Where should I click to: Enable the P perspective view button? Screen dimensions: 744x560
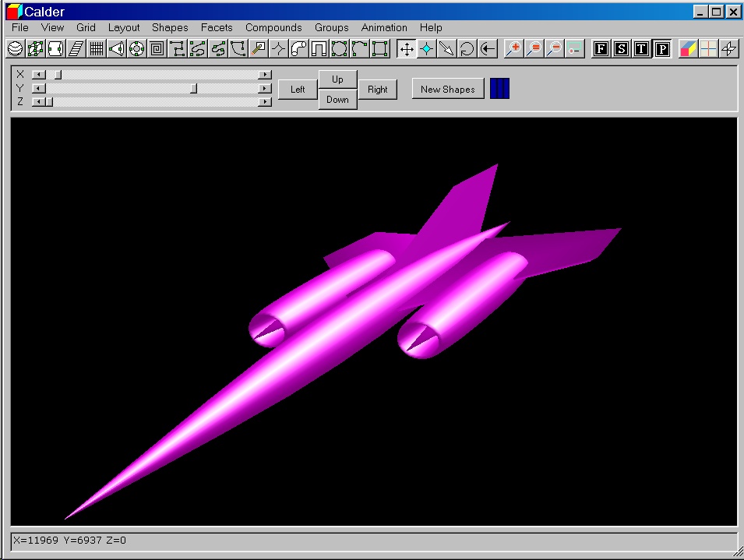coord(661,49)
